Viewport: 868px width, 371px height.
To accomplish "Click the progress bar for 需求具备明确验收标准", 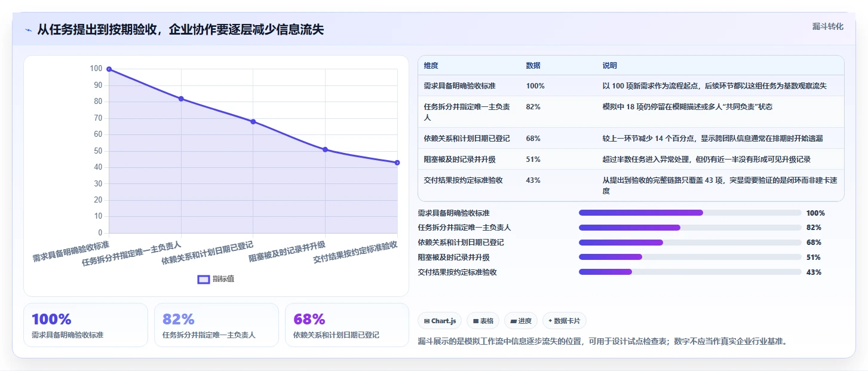I will coord(690,213).
